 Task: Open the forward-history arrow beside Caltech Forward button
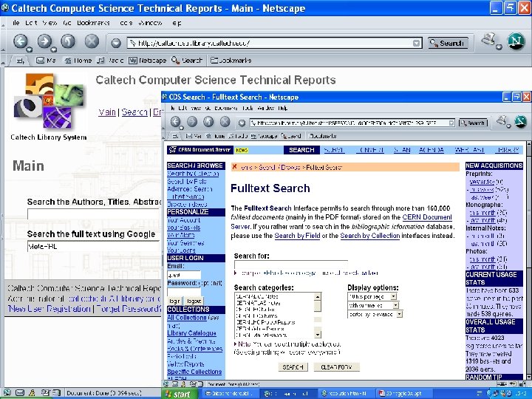[54, 50]
